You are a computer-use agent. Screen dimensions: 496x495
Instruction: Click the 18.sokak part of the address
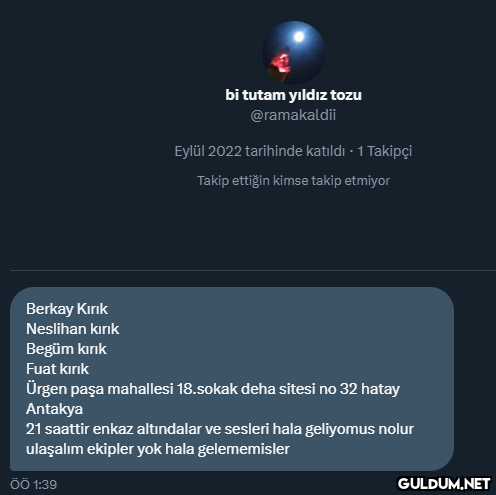click(207, 389)
